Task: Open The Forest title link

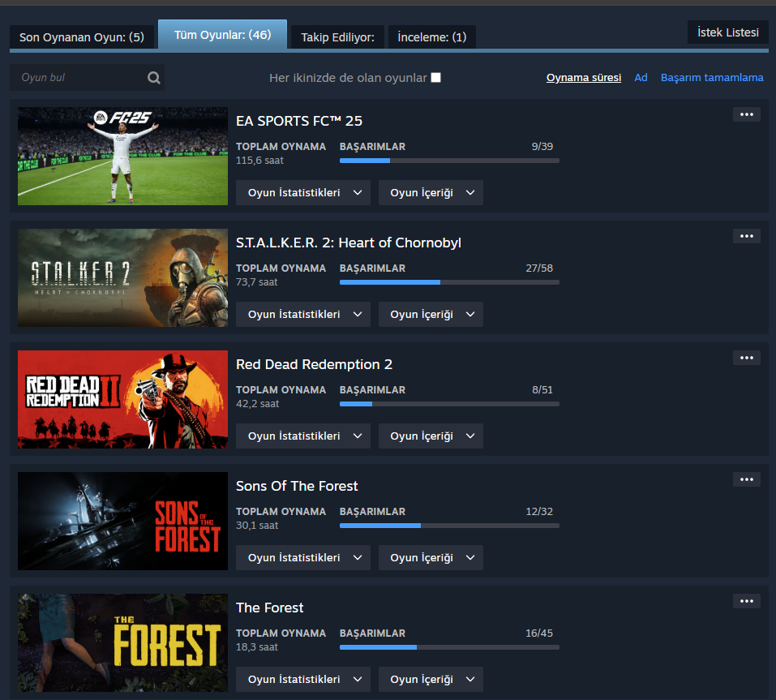Action: point(269,608)
